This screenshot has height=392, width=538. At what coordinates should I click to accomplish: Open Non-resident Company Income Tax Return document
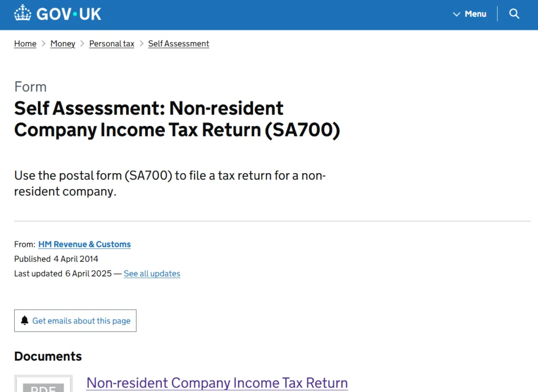pyautogui.click(x=217, y=383)
